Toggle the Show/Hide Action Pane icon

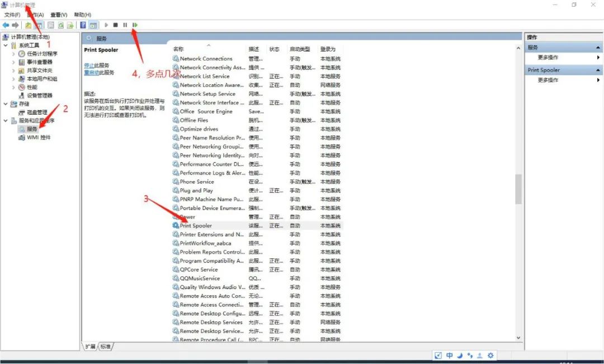click(93, 25)
